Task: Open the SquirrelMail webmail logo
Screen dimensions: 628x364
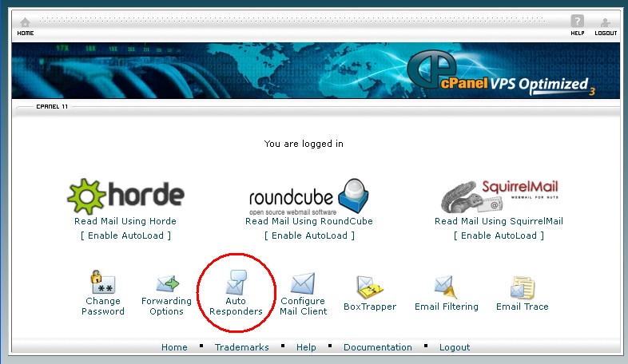Action: click(x=499, y=196)
